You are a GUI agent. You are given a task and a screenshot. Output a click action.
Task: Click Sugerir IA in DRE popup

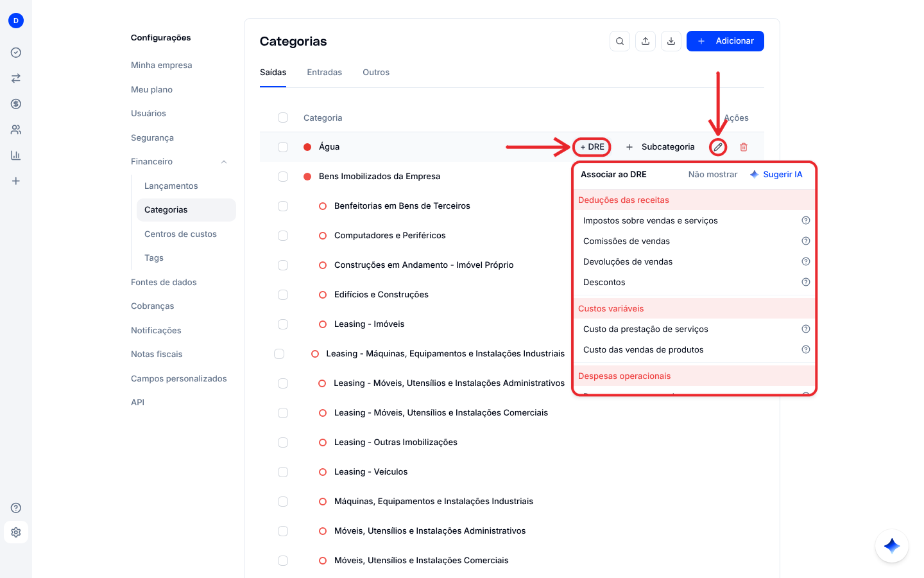(x=776, y=175)
